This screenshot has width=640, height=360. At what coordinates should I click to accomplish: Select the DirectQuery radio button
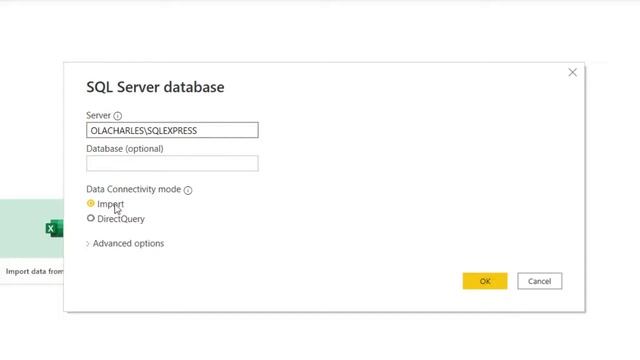pos(91,218)
